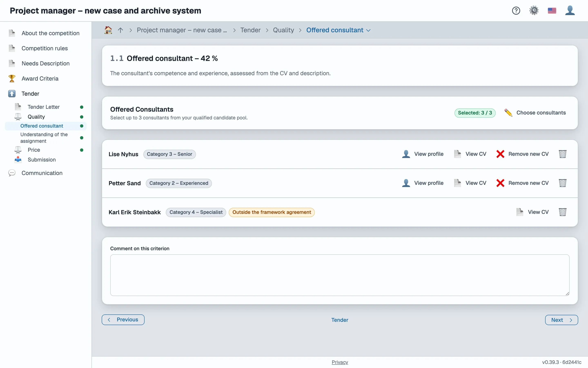The height and width of the screenshot is (368, 588).
Task: Click the Award Criteria trophy icon
Action: (12, 78)
